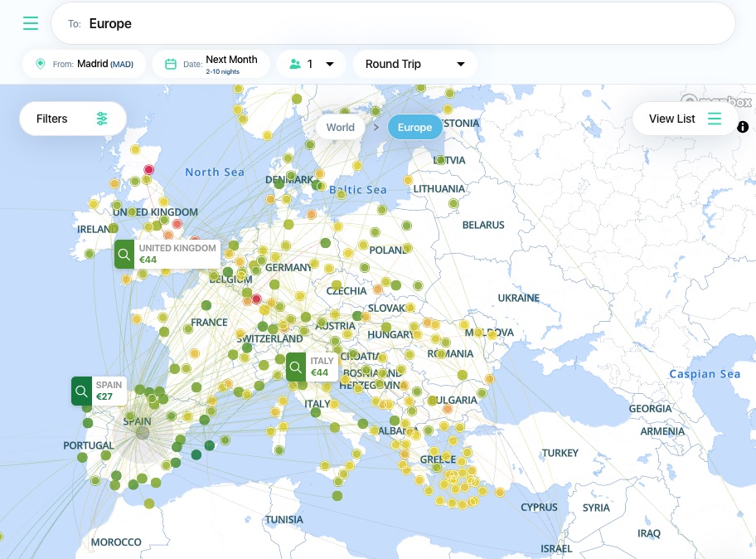Click the United Kingdom €44 search icon
Viewport: 756px width, 559px height.
click(124, 254)
